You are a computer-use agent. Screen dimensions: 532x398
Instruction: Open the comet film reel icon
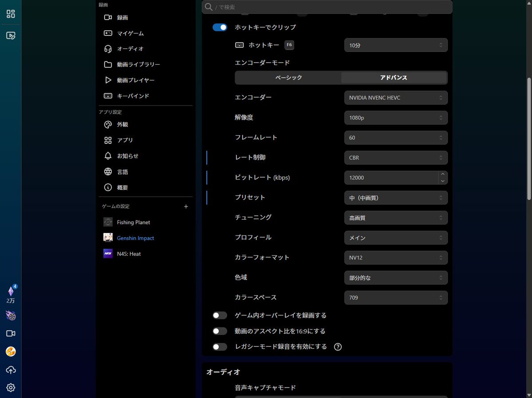(x=11, y=315)
